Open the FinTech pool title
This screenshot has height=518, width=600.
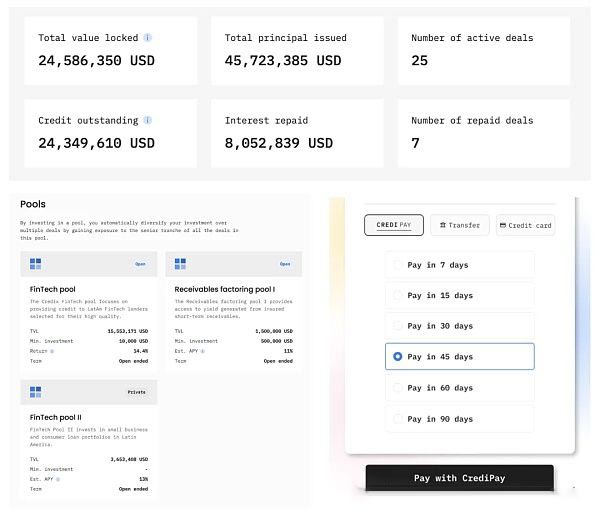(52, 289)
